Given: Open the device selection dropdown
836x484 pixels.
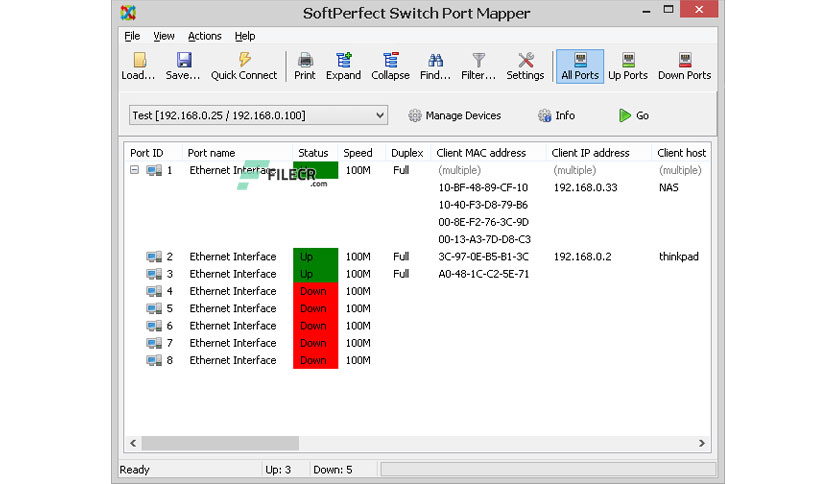Looking at the screenshot, I should coord(258,115).
